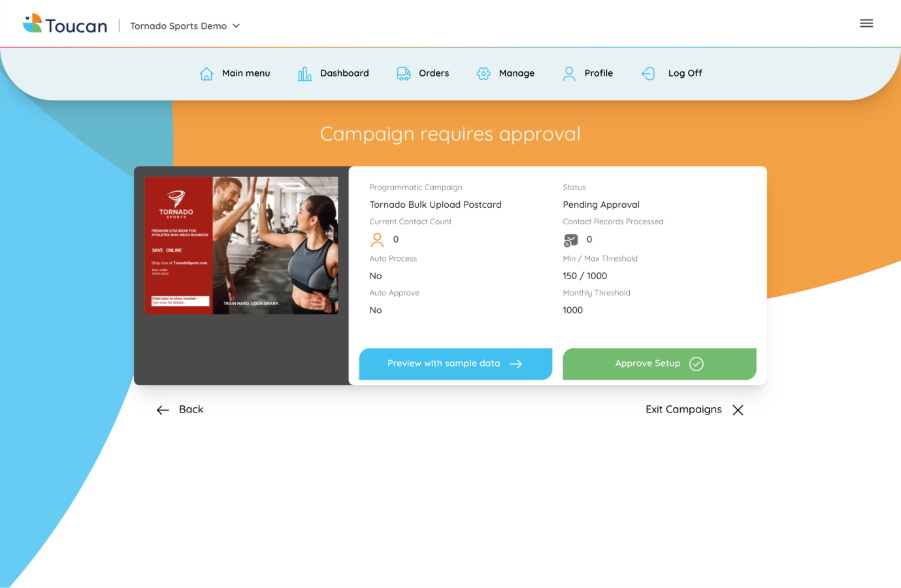Image resolution: width=901 pixels, height=588 pixels.
Task: Go to the Dashboard menu item
Action: point(344,74)
